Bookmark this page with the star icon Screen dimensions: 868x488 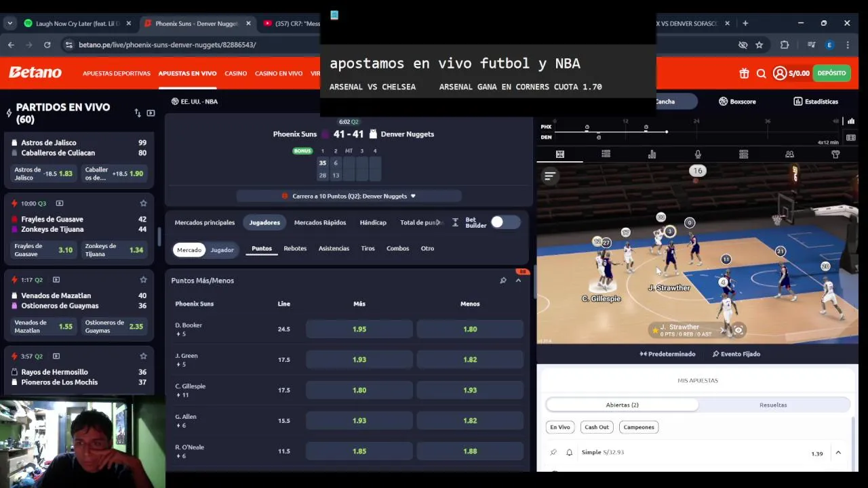point(759,45)
